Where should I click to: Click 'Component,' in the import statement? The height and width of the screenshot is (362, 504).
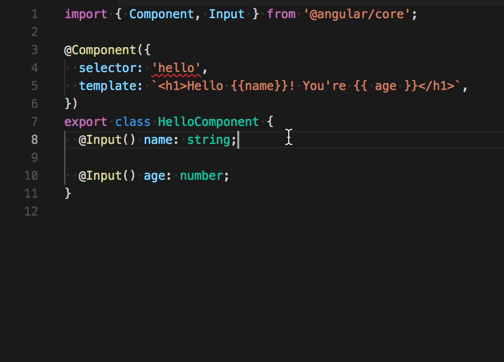point(164,14)
